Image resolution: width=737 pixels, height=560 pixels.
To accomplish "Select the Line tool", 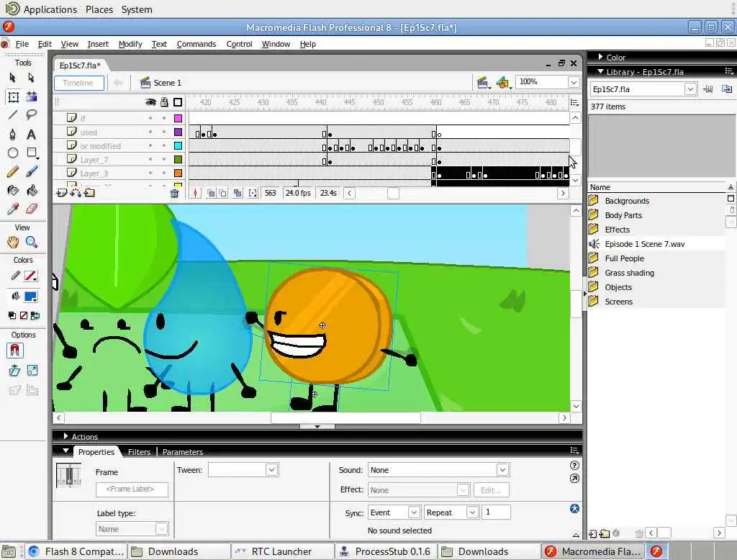I will (13, 114).
